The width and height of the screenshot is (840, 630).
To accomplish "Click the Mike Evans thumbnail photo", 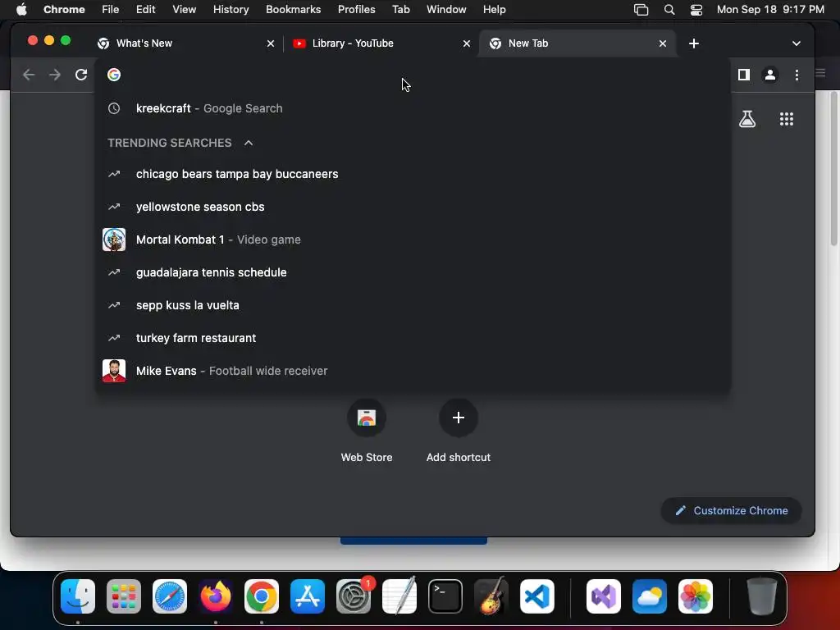I will tap(113, 371).
